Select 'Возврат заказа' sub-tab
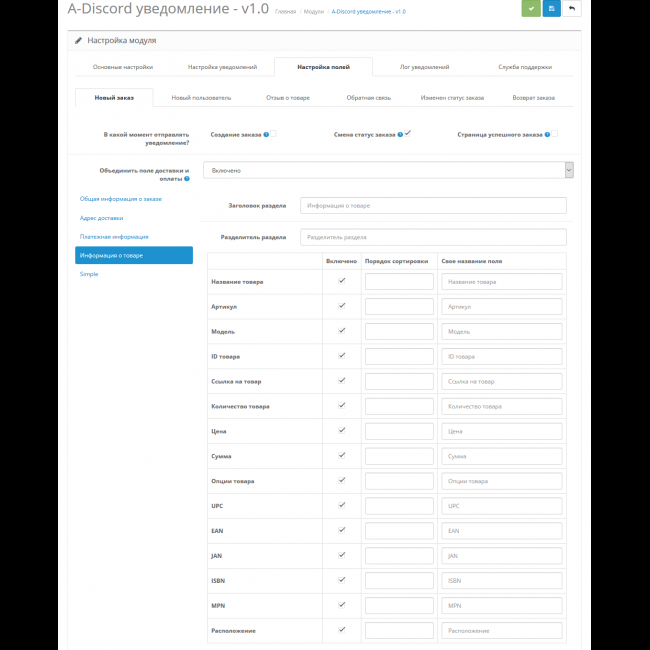The image size is (650, 650). coord(533,98)
